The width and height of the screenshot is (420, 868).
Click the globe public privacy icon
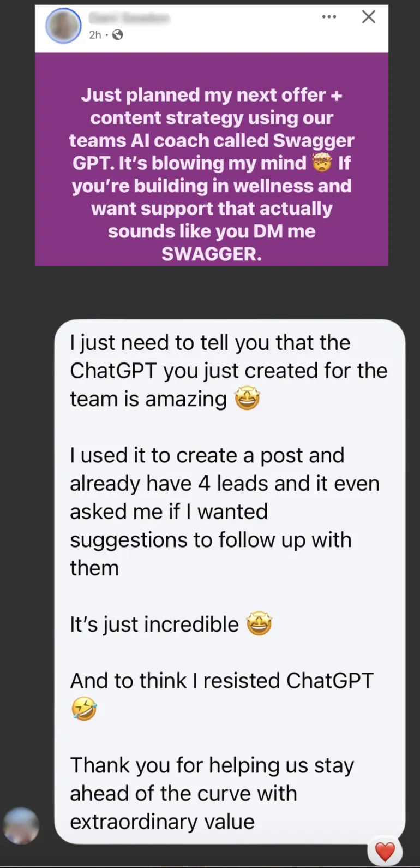pos(117,35)
